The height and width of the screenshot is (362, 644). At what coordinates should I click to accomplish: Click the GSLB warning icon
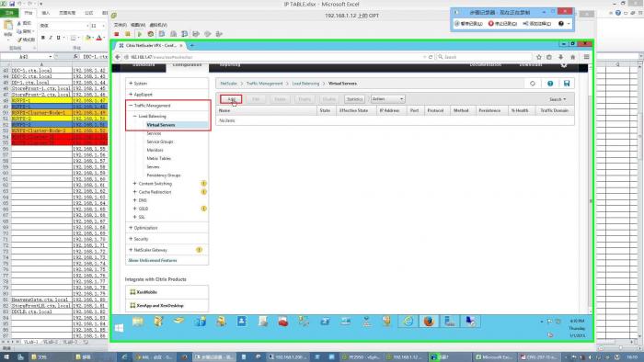[x=203, y=209]
